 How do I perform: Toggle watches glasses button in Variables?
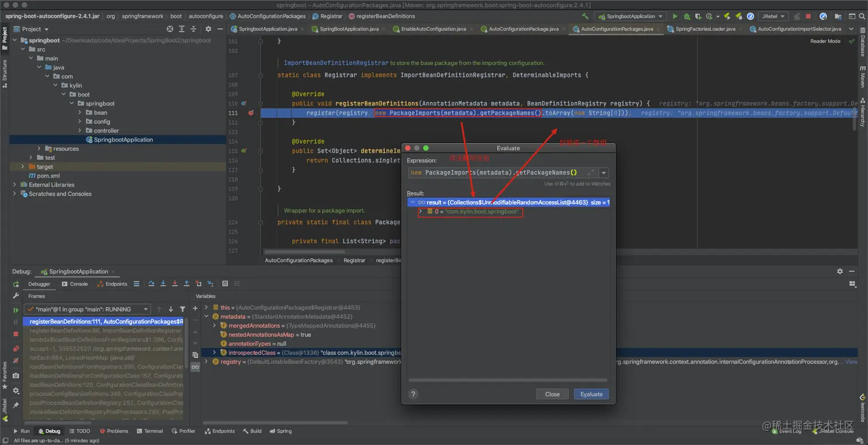[195, 367]
